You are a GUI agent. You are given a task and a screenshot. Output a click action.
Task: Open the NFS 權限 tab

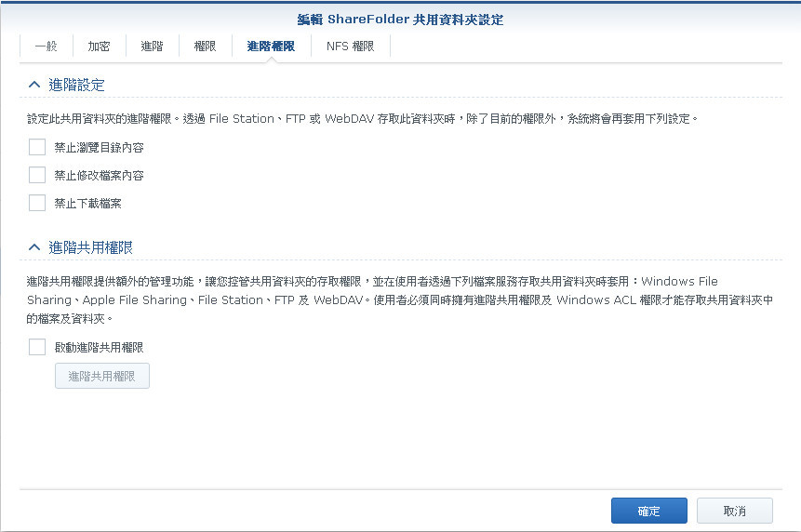tap(351, 47)
